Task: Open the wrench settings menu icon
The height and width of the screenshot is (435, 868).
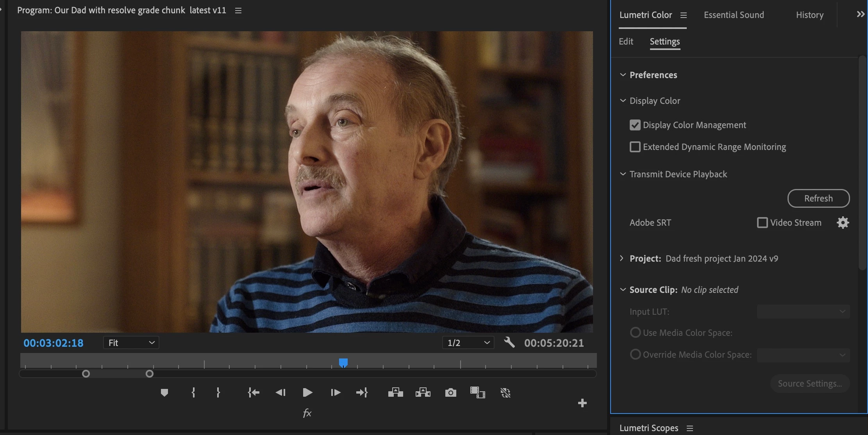Action: click(x=509, y=342)
